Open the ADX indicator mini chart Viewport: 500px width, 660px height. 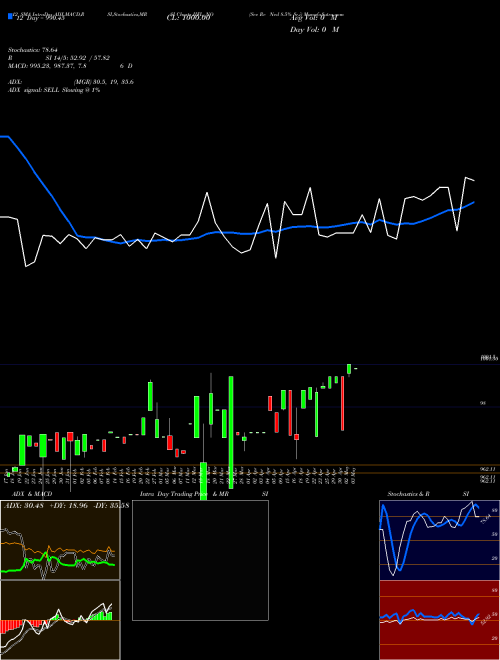60,540
